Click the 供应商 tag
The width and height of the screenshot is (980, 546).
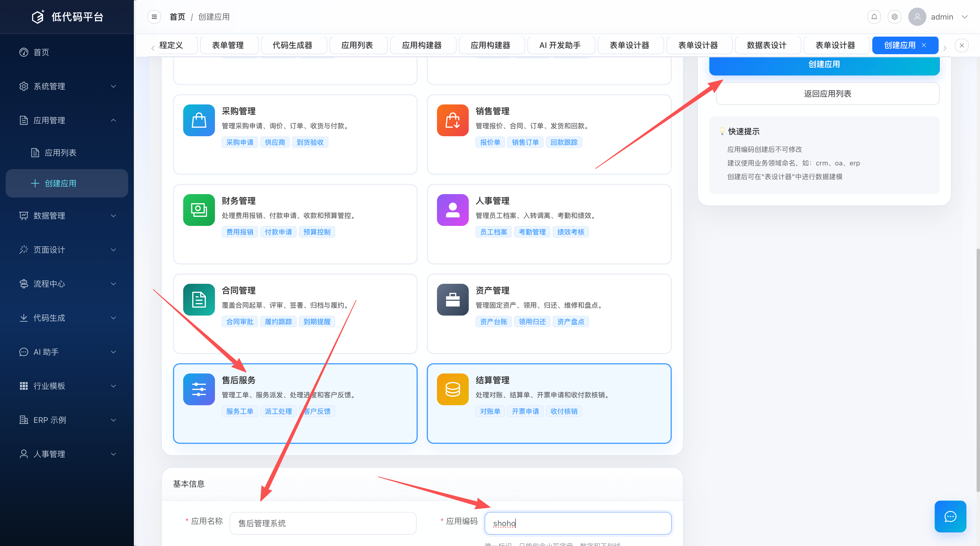tap(275, 142)
